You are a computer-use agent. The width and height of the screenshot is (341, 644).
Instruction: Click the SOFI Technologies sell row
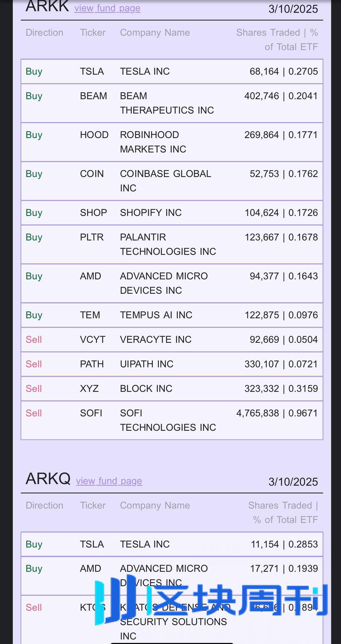coord(172,420)
